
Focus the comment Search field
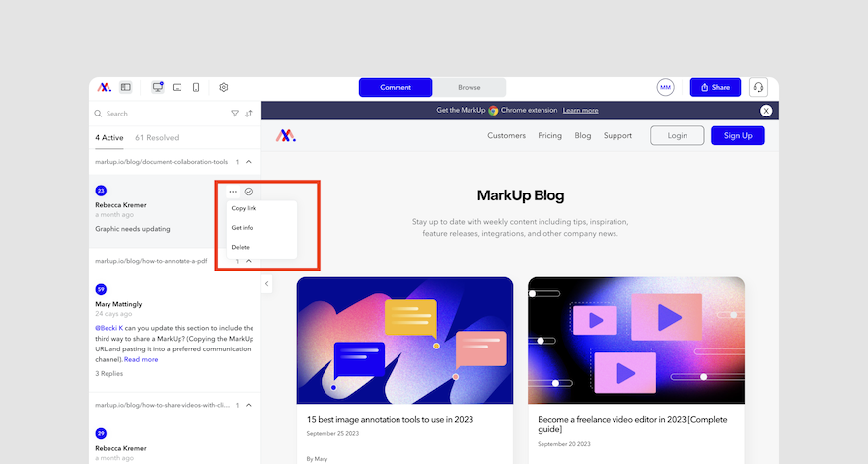tap(161, 114)
